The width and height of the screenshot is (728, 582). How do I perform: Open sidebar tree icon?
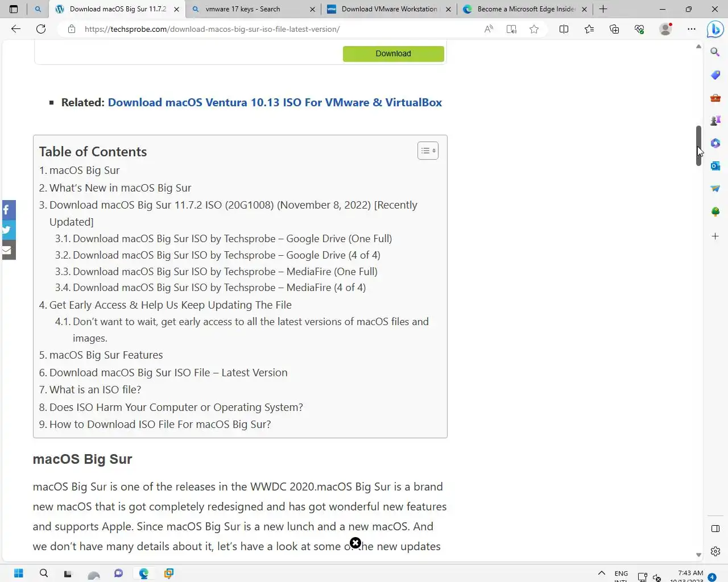pyautogui.click(x=715, y=211)
